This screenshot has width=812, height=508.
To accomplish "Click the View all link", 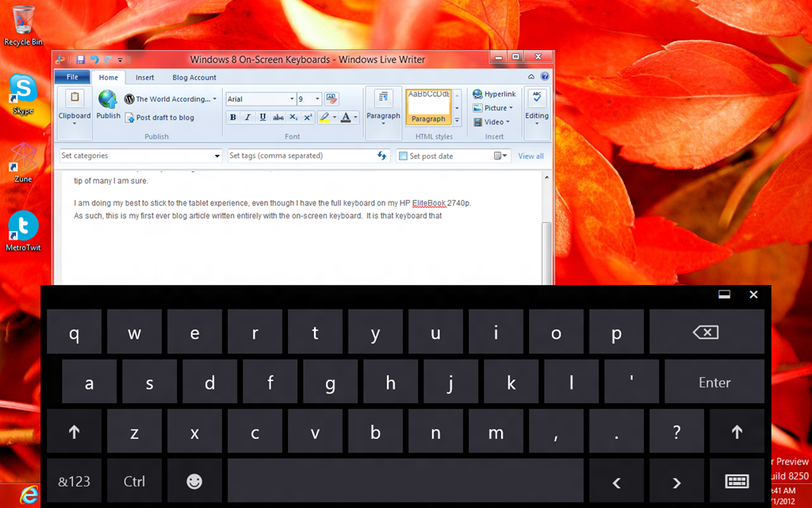I will pyautogui.click(x=530, y=156).
